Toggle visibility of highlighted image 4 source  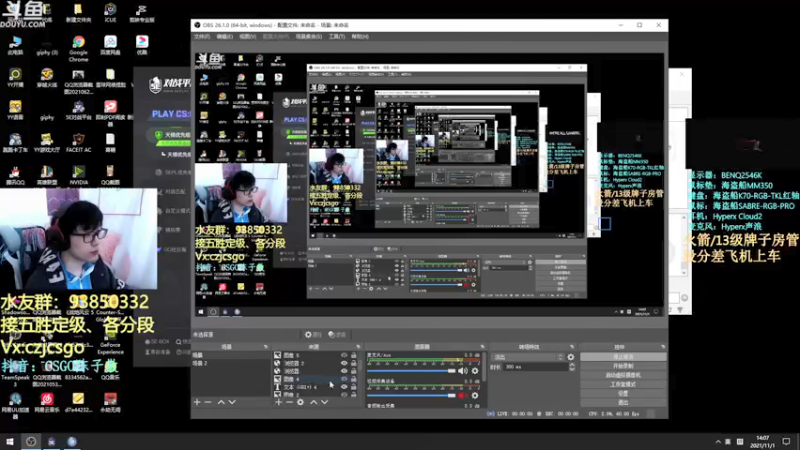344,379
